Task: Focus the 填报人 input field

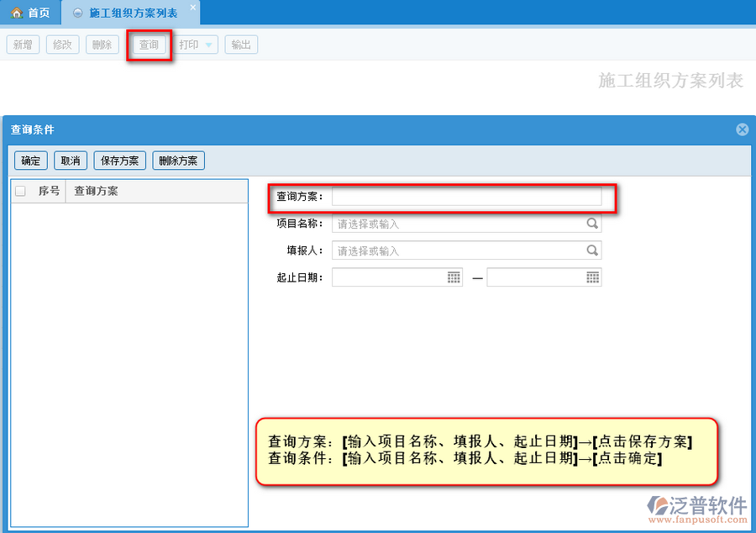Action: click(x=467, y=251)
